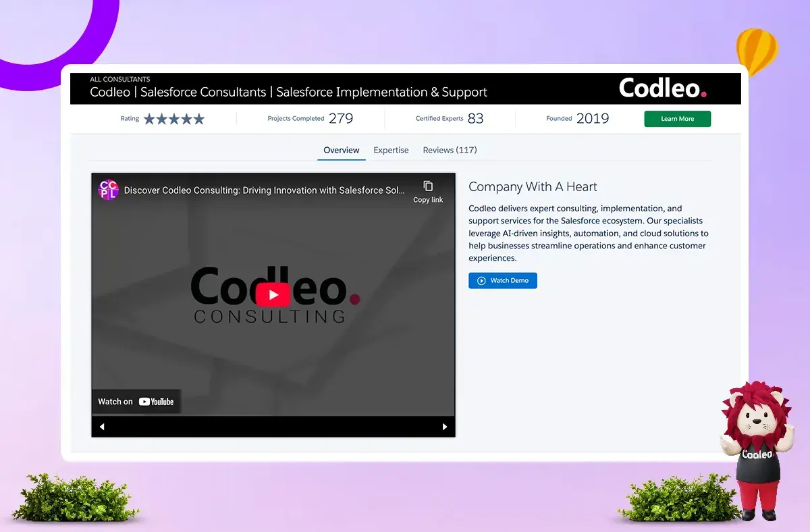Select the Overview tab
810x532 pixels.
tap(341, 150)
